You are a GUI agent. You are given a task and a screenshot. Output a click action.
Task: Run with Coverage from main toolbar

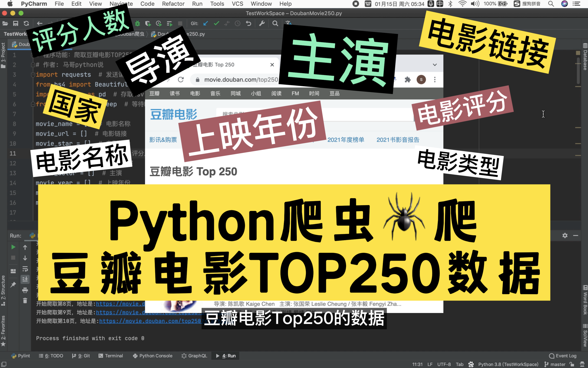point(148,24)
